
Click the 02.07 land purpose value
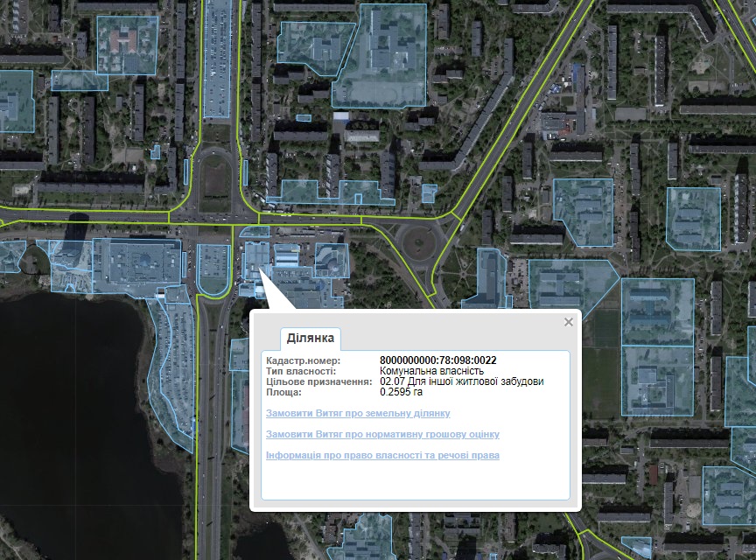pyautogui.click(x=461, y=381)
